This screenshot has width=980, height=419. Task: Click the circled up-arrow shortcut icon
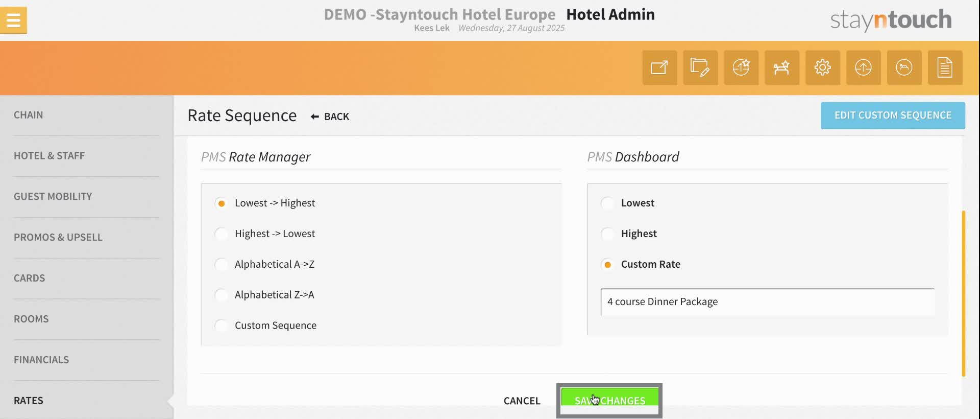[x=864, y=67]
